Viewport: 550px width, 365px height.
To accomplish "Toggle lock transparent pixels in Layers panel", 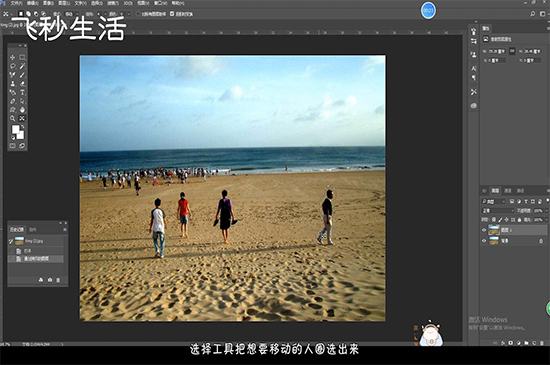I will pos(494,219).
